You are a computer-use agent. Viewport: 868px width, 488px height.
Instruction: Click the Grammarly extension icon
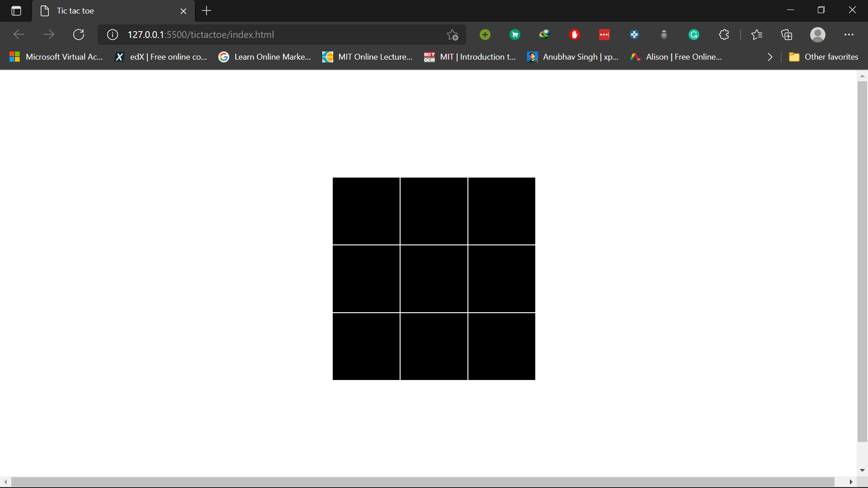tap(694, 35)
